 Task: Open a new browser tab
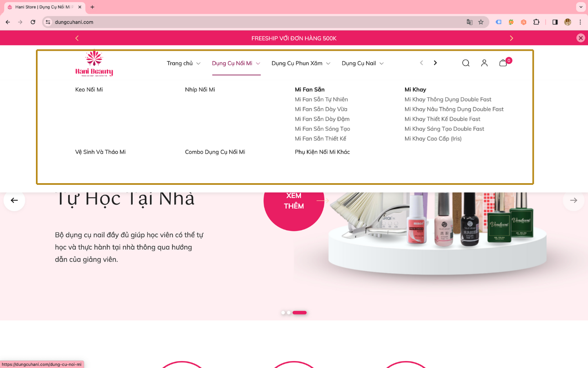tap(92, 7)
